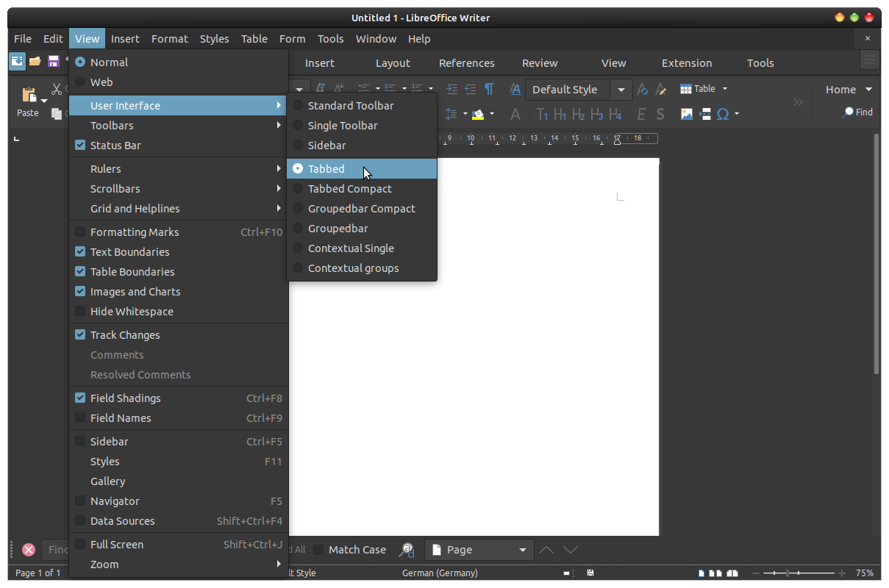The width and height of the screenshot is (889, 588).
Task: Switch to the Review tab
Action: [x=540, y=63]
